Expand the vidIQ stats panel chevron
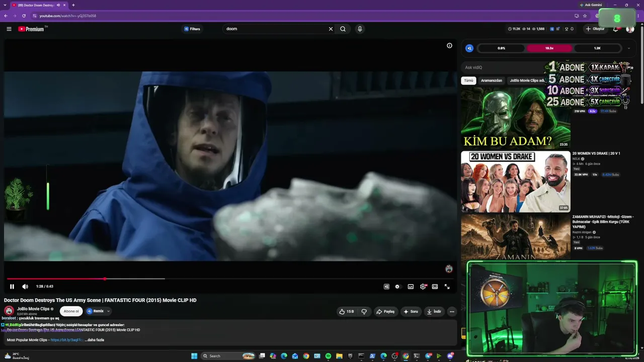Viewport: 644px width, 362px height. click(628, 48)
